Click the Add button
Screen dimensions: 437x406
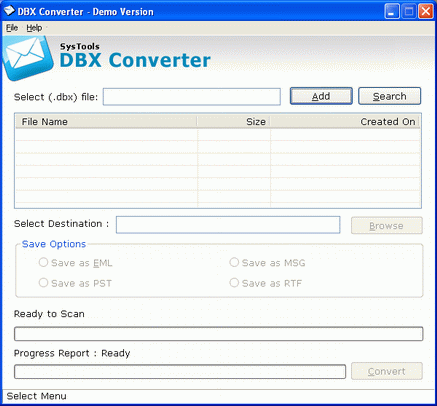(321, 96)
